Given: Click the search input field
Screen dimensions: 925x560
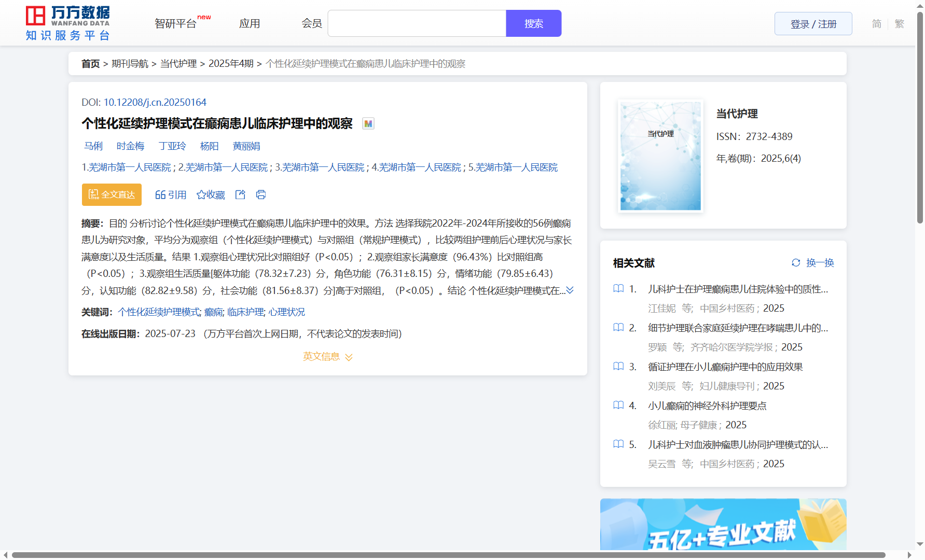Looking at the screenshot, I should [417, 24].
